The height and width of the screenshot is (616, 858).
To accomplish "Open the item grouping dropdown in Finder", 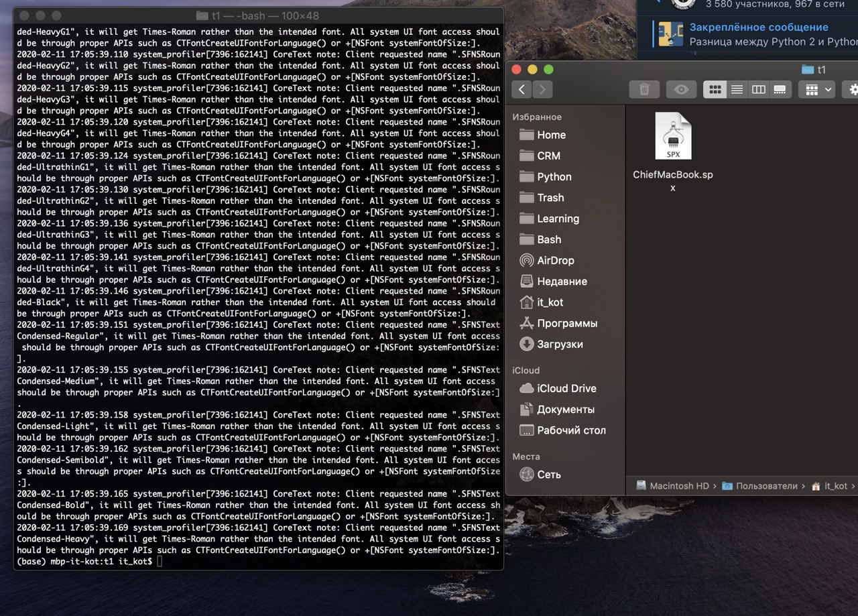I will pyautogui.click(x=816, y=89).
